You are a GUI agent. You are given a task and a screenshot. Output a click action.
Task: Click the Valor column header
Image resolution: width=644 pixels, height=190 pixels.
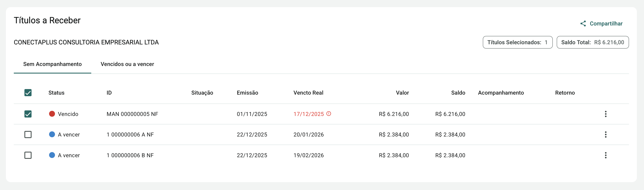coord(402,93)
